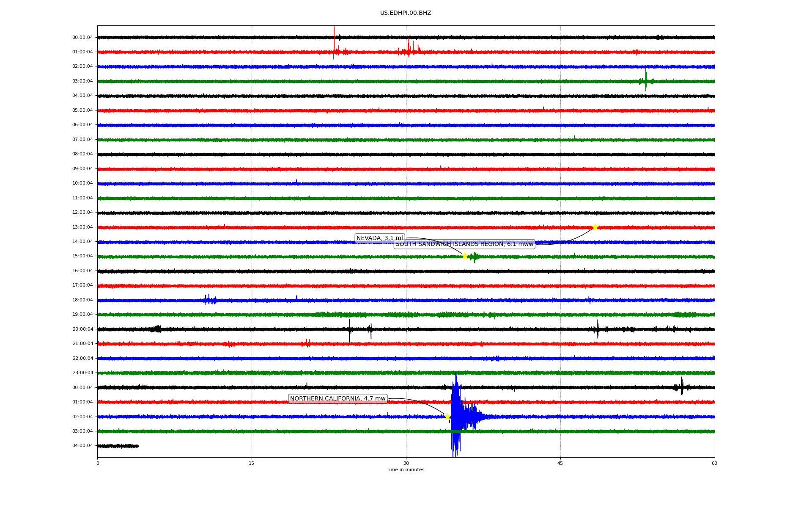Click the yellow star on the 15:00:04 trace

(x=465, y=256)
